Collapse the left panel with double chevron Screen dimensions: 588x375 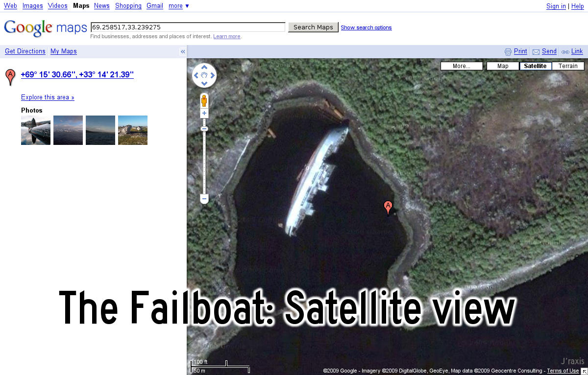point(183,51)
